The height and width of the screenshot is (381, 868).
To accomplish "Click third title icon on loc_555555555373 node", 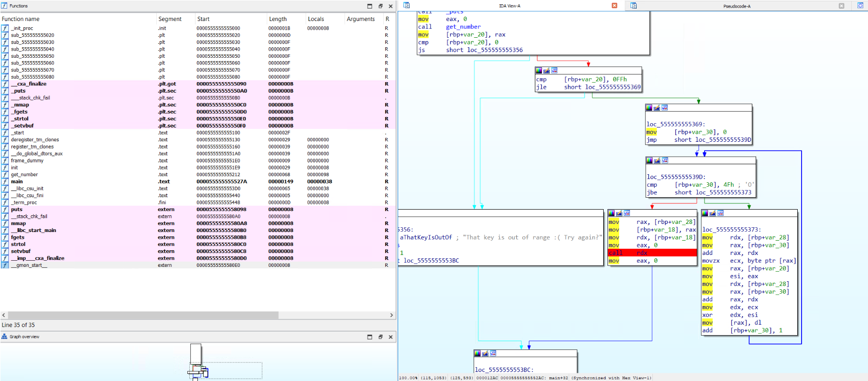I will coord(721,213).
